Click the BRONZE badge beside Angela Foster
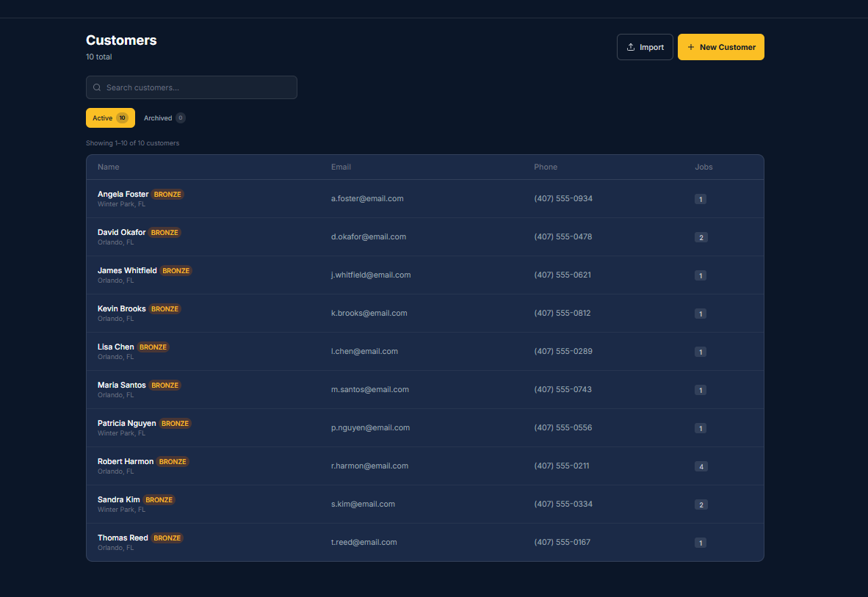 [x=167, y=195]
